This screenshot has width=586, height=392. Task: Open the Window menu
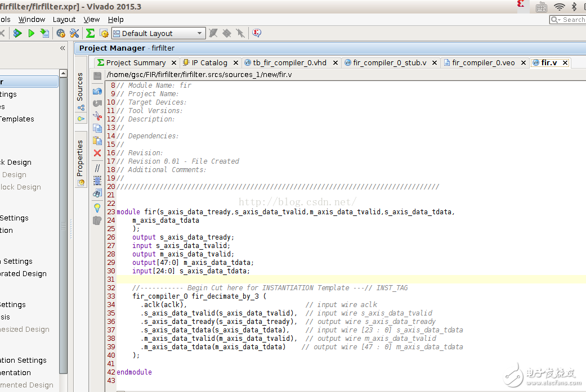click(32, 19)
